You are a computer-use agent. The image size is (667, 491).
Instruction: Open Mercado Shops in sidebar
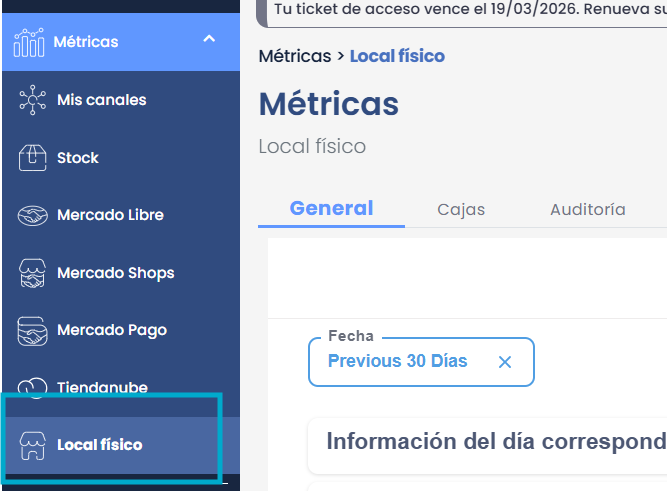[116, 273]
